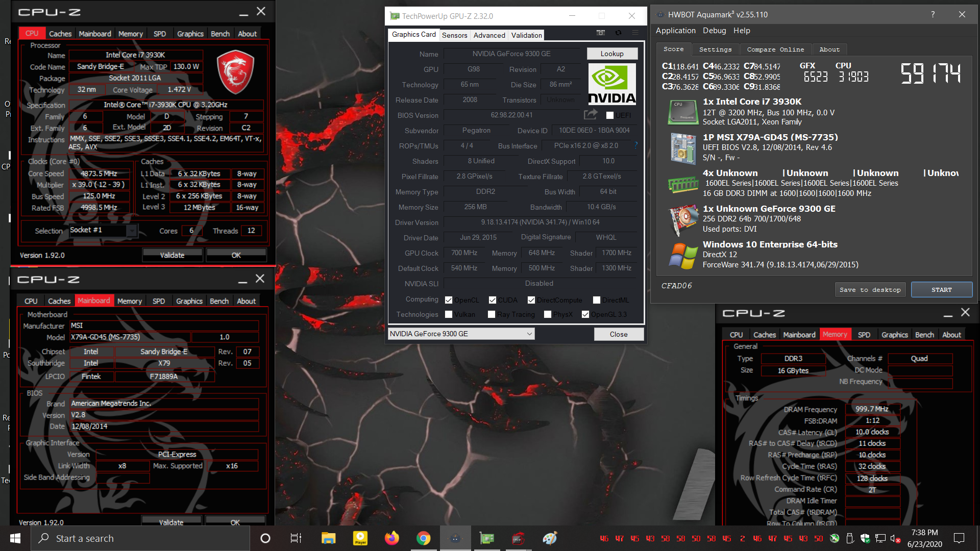Click the NVIDIA GeForce 9300 GE name field
The height and width of the screenshot is (551, 980).
tap(512, 54)
